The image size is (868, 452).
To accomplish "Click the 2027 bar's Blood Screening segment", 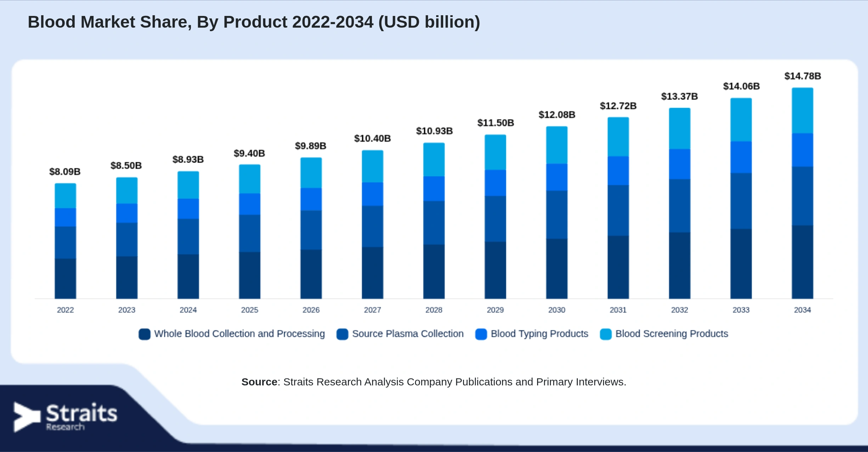I will pyautogui.click(x=373, y=166).
